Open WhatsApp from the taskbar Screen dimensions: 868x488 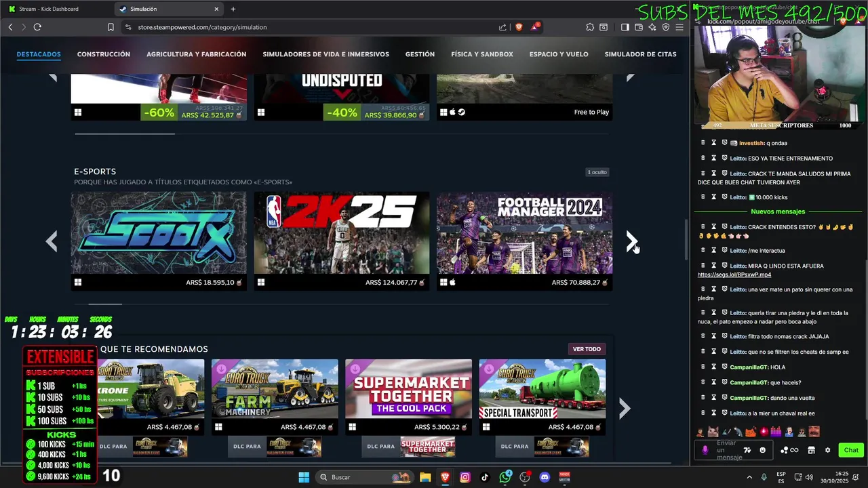point(505,477)
